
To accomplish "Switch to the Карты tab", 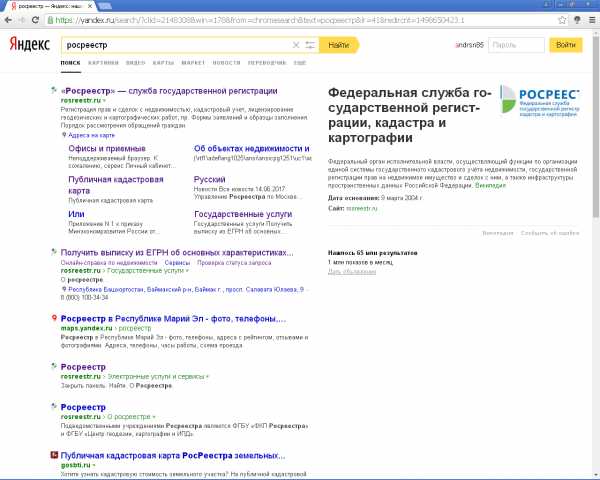I will point(163,63).
